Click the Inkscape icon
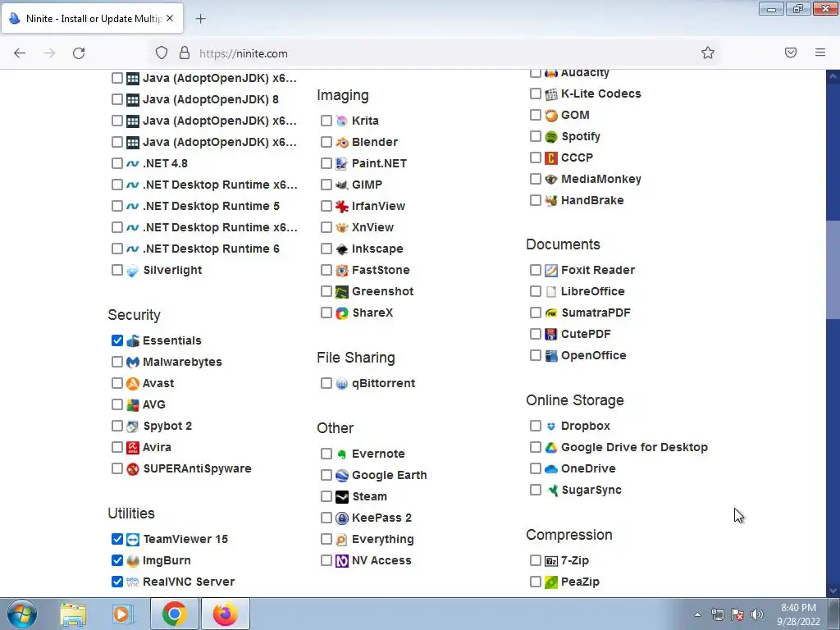The image size is (840, 630). (x=342, y=249)
